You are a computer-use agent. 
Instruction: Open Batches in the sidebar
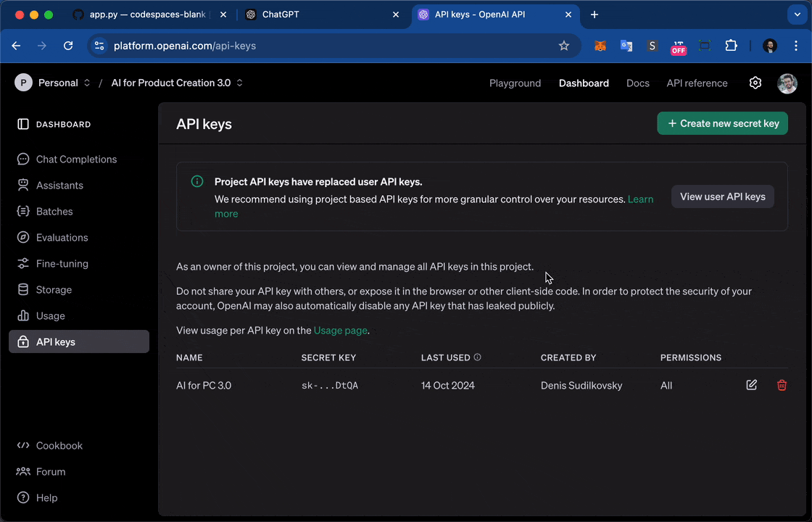pyautogui.click(x=79, y=211)
